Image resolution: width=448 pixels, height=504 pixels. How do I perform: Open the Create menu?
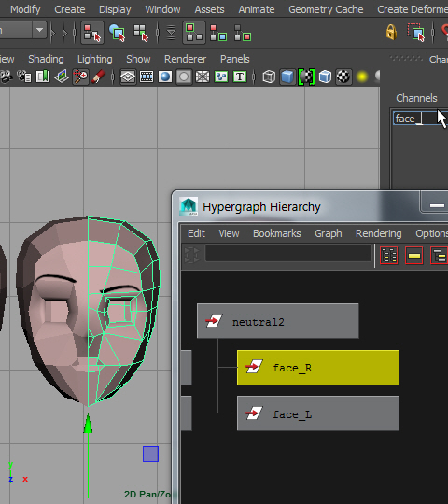point(70,9)
